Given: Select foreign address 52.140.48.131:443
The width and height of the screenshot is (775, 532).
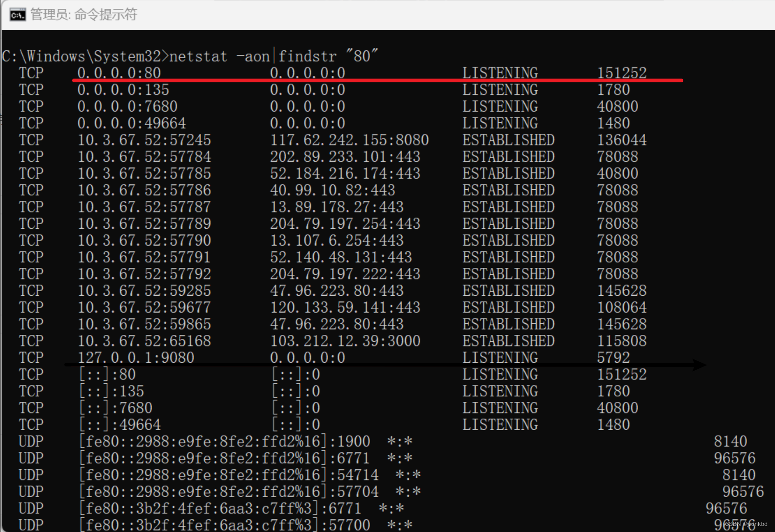Looking at the screenshot, I should 341,257.
